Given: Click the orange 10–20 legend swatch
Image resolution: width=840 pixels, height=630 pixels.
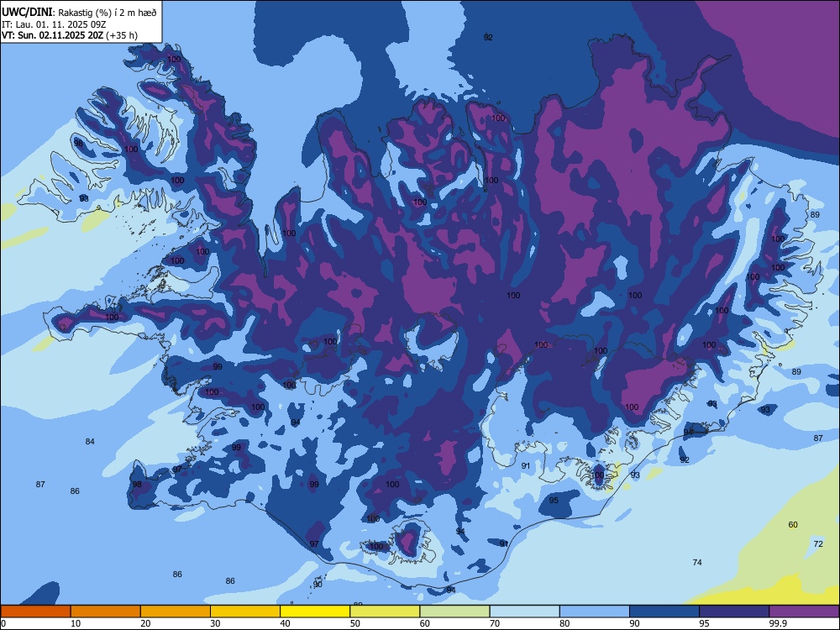Looking at the screenshot, I should coord(106,612).
